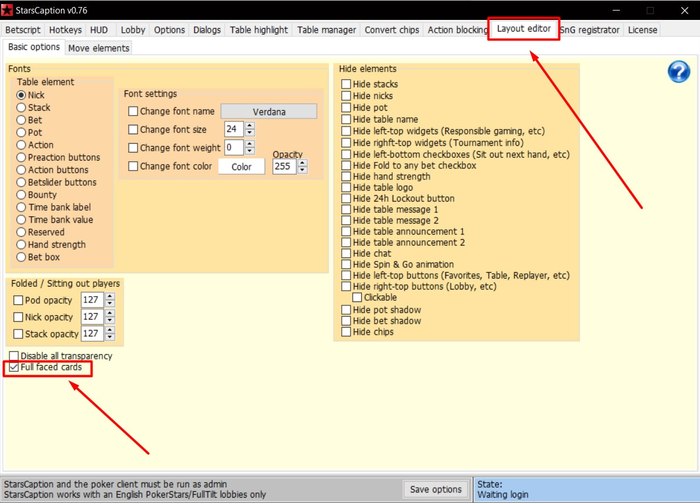This screenshot has height=503, width=700.
Task: Open the Options tab
Action: (169, 30)
